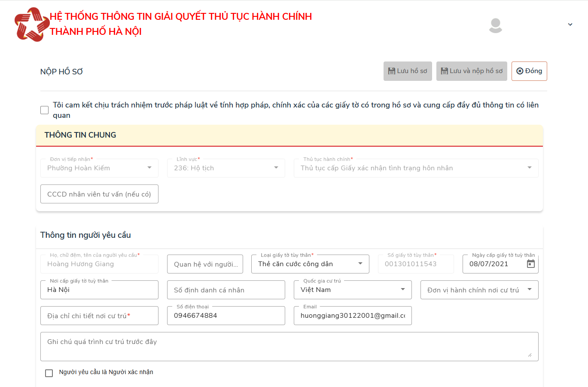Click the Thông tin người yêu cầu heading

click(85, 235)
